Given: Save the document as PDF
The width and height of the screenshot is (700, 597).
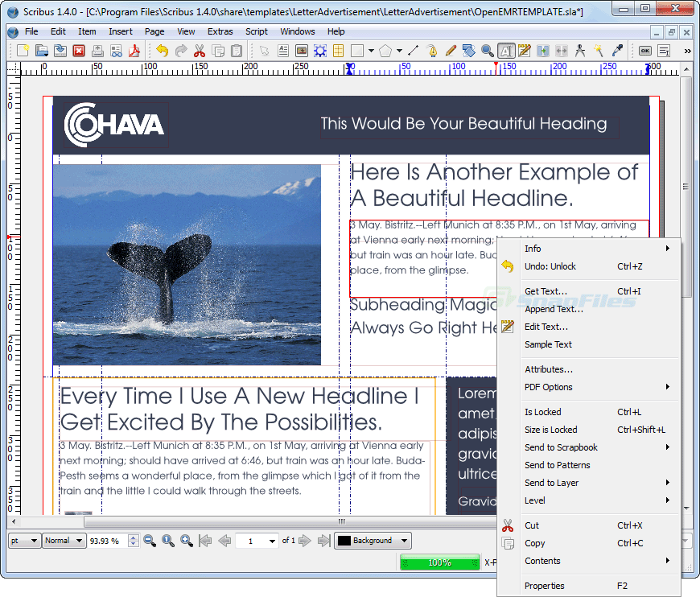Looking at the screenshot, I should tap(134, 50).
